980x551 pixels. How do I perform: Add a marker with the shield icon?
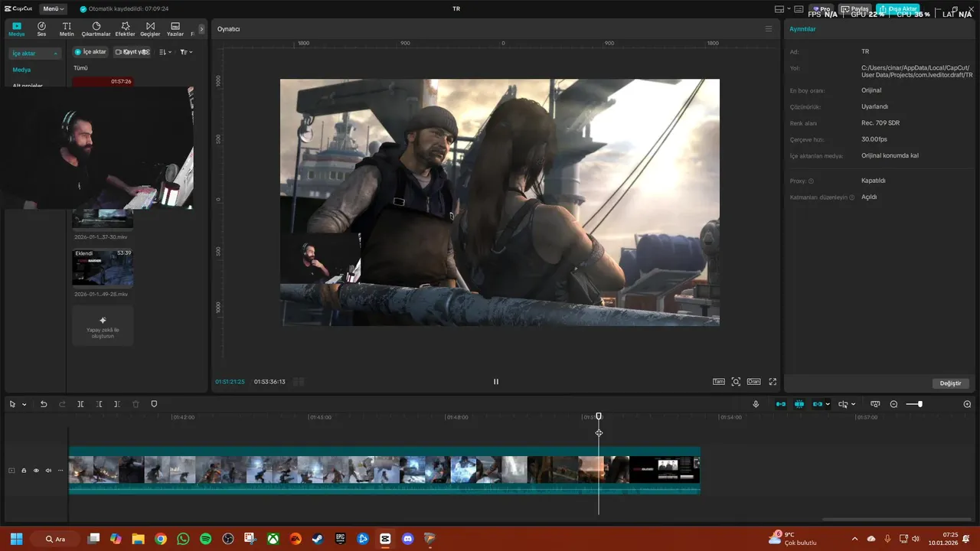click(154, 404)
